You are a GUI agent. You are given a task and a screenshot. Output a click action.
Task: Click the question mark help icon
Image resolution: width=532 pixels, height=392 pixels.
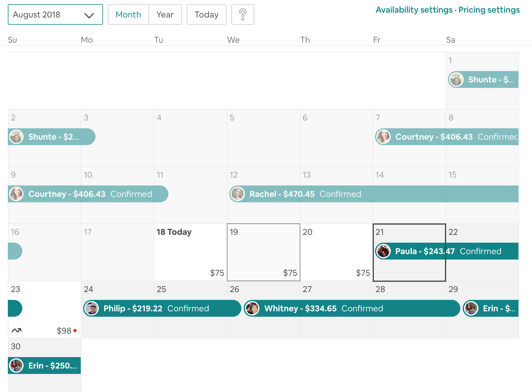(243, 14)
